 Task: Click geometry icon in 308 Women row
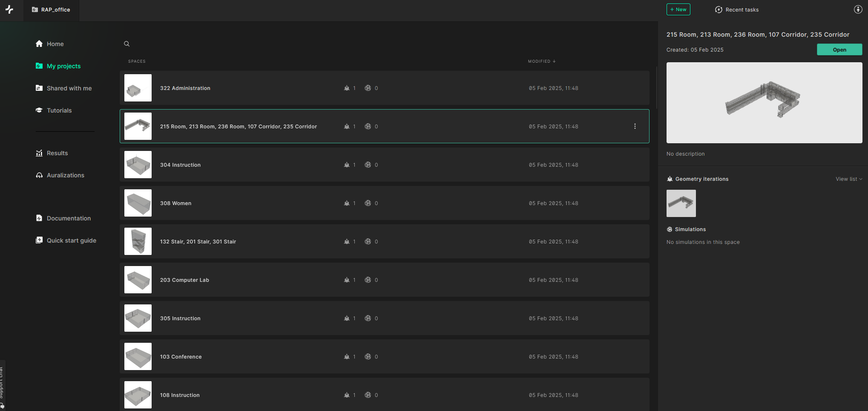347,203
